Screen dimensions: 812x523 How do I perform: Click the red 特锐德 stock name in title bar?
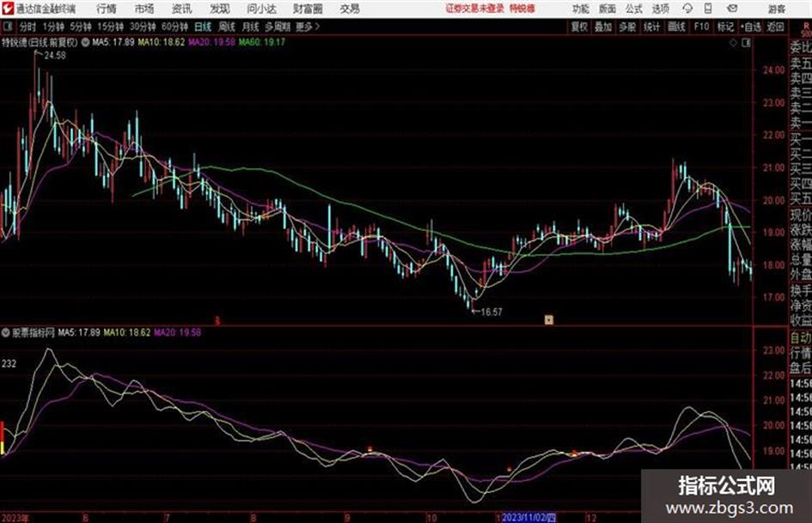tap(522, 9)
